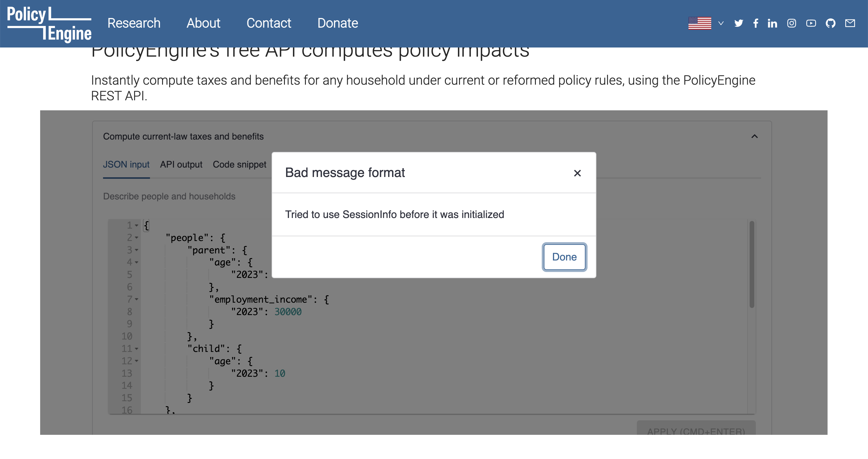The width and height of the screenshot is (868, 459).
Task: Collapse the Compute current-law taxes and benefits panel
Action: [755, 136]
